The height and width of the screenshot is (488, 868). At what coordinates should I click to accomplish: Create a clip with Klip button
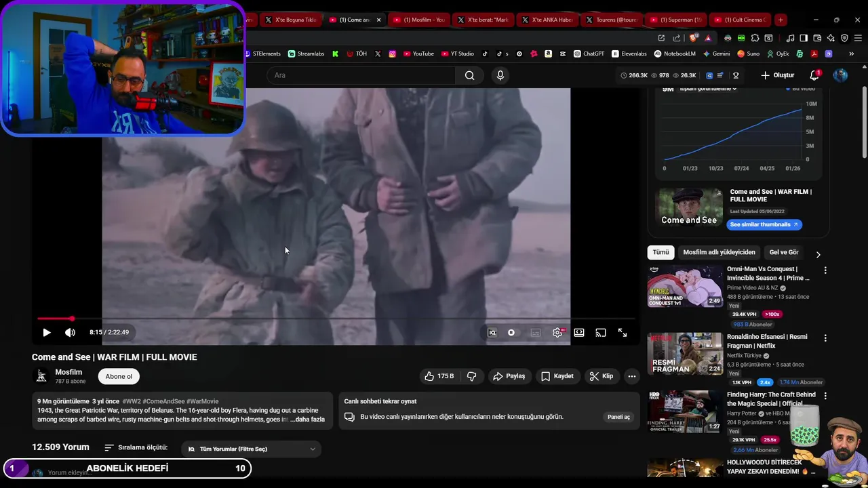point(601,376)
